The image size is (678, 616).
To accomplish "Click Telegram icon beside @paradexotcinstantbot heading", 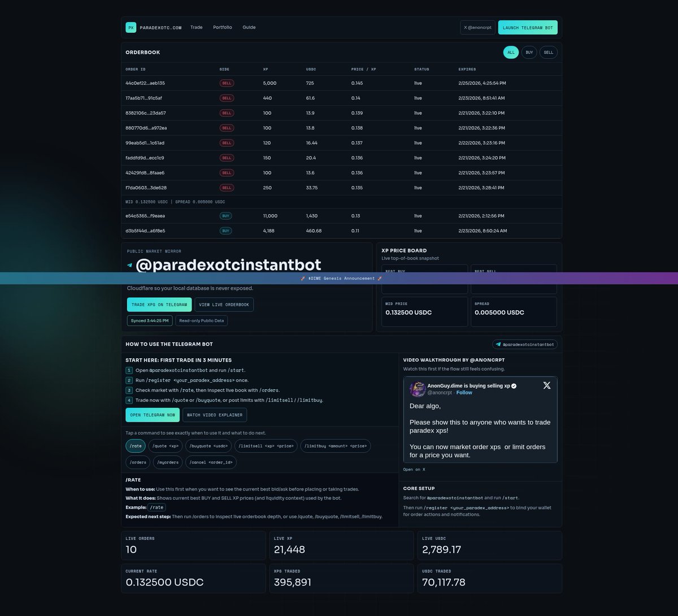I will point(130,265).
